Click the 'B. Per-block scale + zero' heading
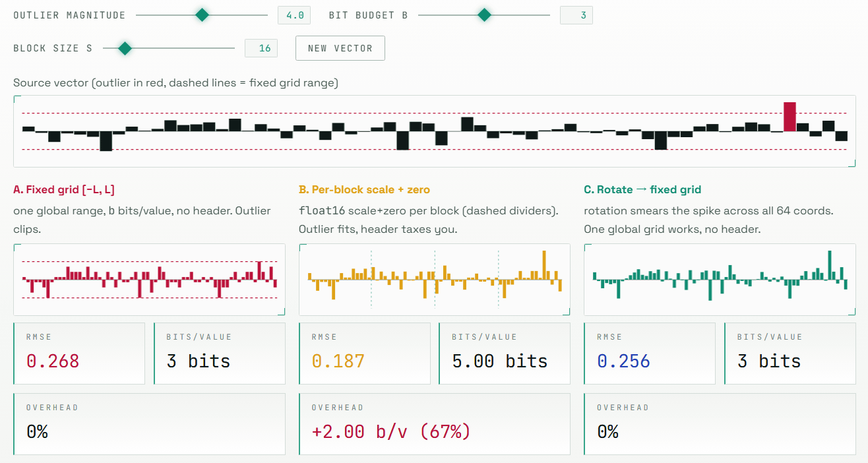This screenshot has height=463, width=868. tap(364, 189)
